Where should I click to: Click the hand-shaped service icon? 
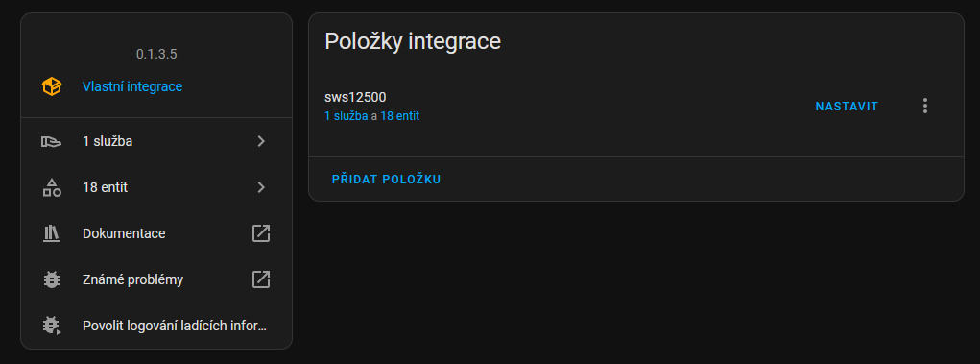coord(51,142)
